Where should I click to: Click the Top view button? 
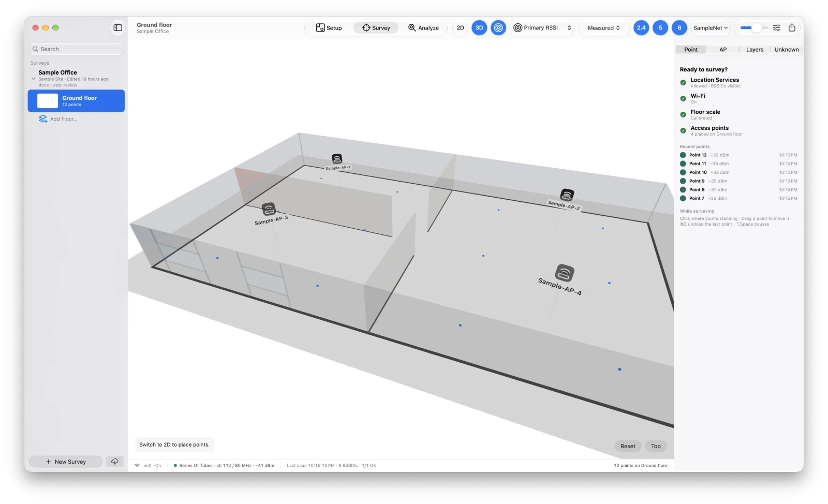656,446
